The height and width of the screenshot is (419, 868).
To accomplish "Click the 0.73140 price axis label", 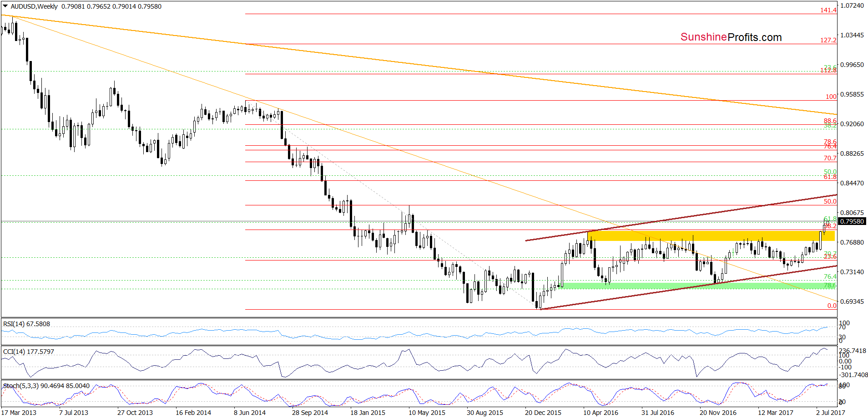I will [x=852, y=272].
